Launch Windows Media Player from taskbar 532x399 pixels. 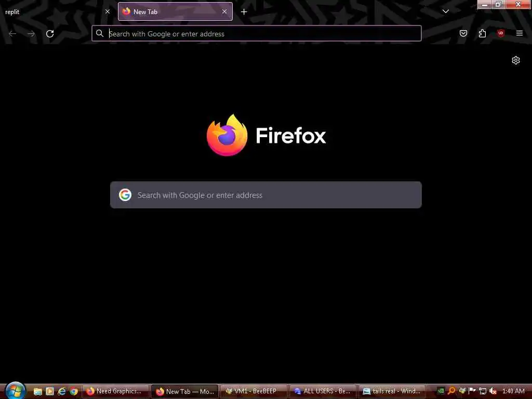[50, 392]
